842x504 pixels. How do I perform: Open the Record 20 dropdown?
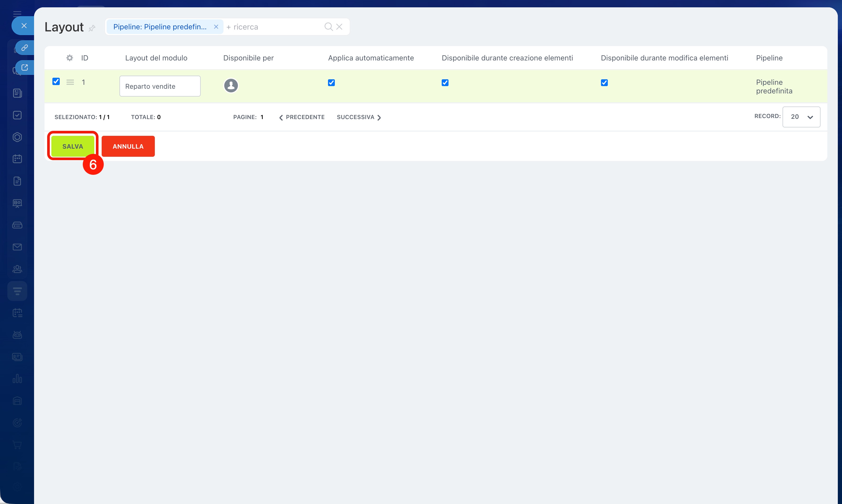(801, 117)
